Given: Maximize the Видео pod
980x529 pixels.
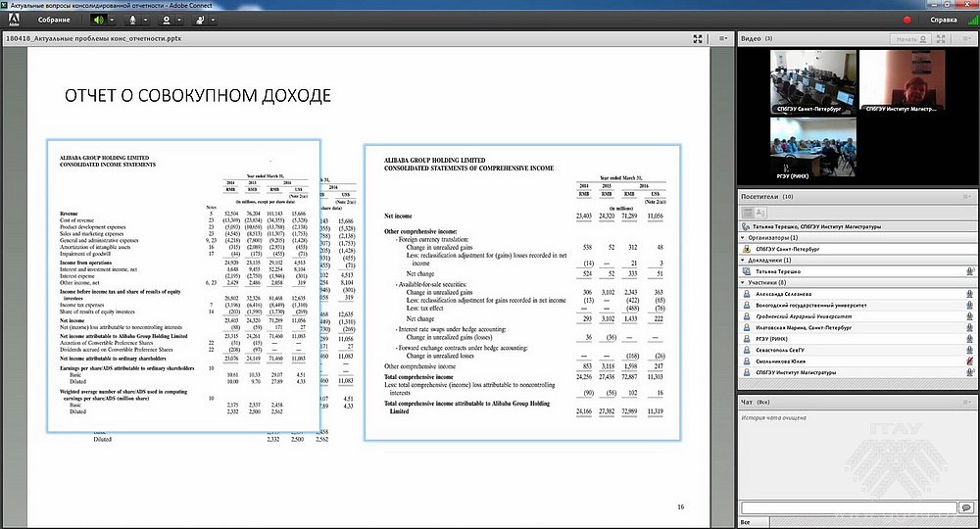Looking at the screenshot, I should pyautogui.click(x=941, y=39).
